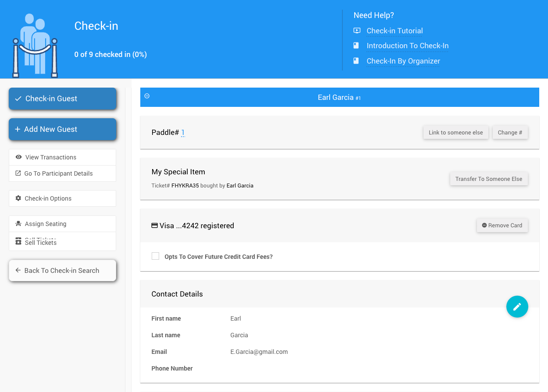Click the gear icon for Check-in Options
Image resolution: width=548 pixels, height=392 pixels.
coord(18,198)
